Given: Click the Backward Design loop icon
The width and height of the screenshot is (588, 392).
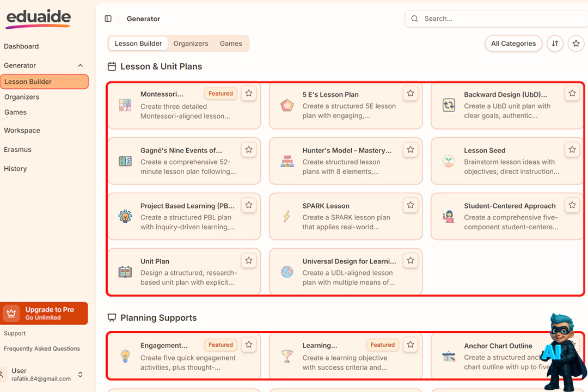Looking at the screenshot, I should [x=449, y=106].
